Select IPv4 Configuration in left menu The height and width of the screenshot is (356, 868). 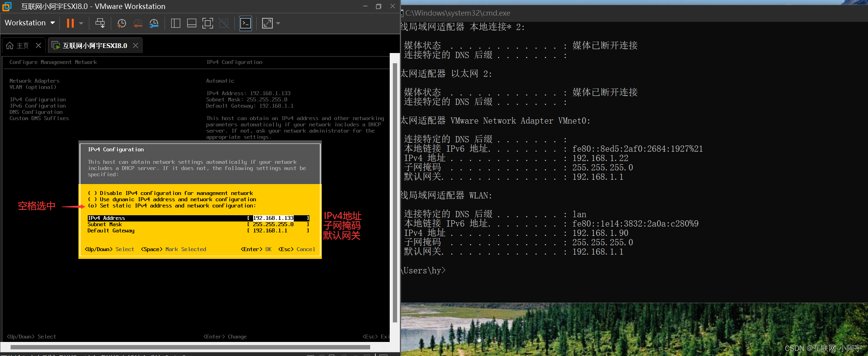(37, 99)
